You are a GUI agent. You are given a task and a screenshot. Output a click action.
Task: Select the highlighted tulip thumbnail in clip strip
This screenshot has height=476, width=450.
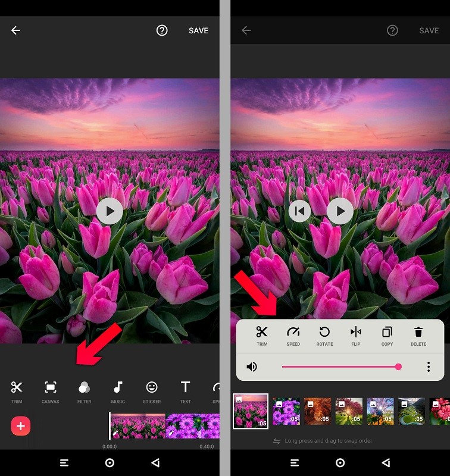click(x=251, y=411)
